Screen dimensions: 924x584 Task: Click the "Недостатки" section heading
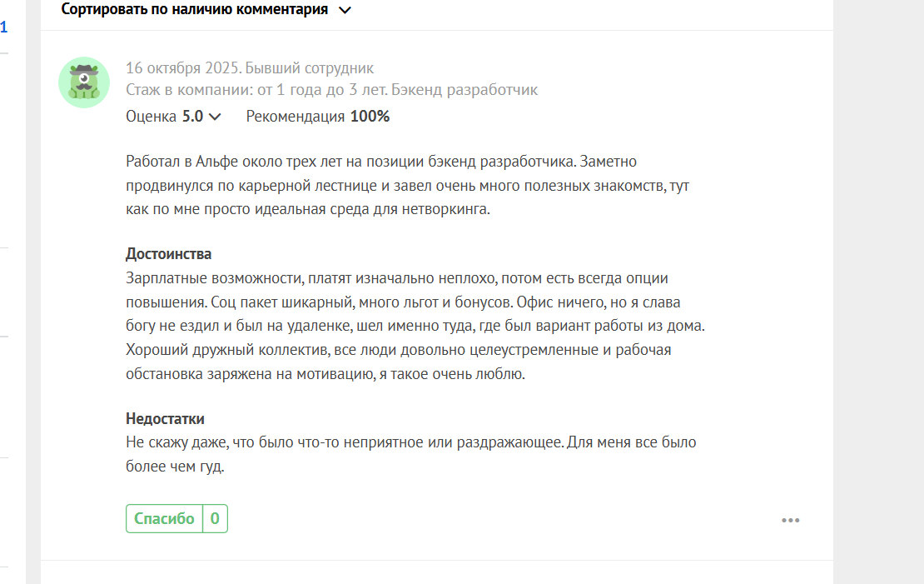point(165,419)
